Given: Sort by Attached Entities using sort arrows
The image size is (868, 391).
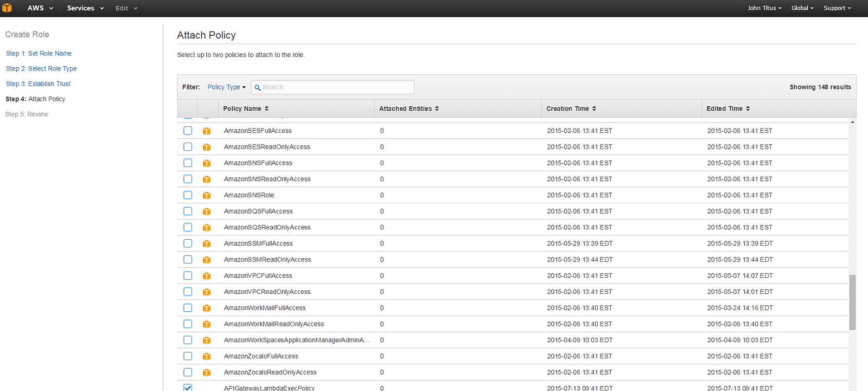Looking at the screenshot, I should point(437,108).
